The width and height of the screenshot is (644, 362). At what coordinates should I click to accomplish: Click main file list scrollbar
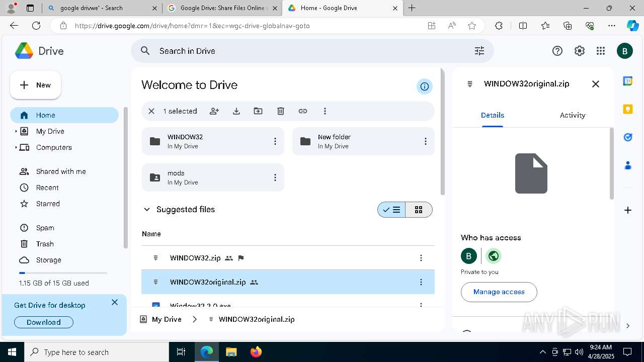[x=443, y=132]
